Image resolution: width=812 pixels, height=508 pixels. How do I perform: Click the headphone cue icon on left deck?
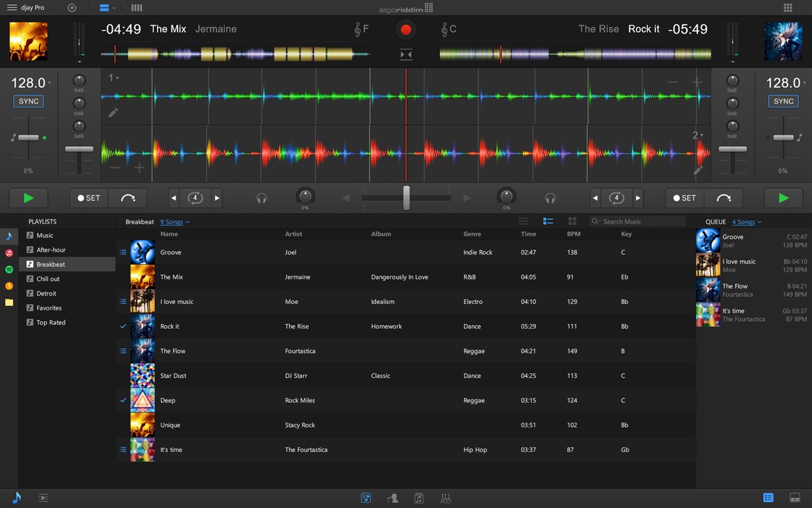coord(261,198)
